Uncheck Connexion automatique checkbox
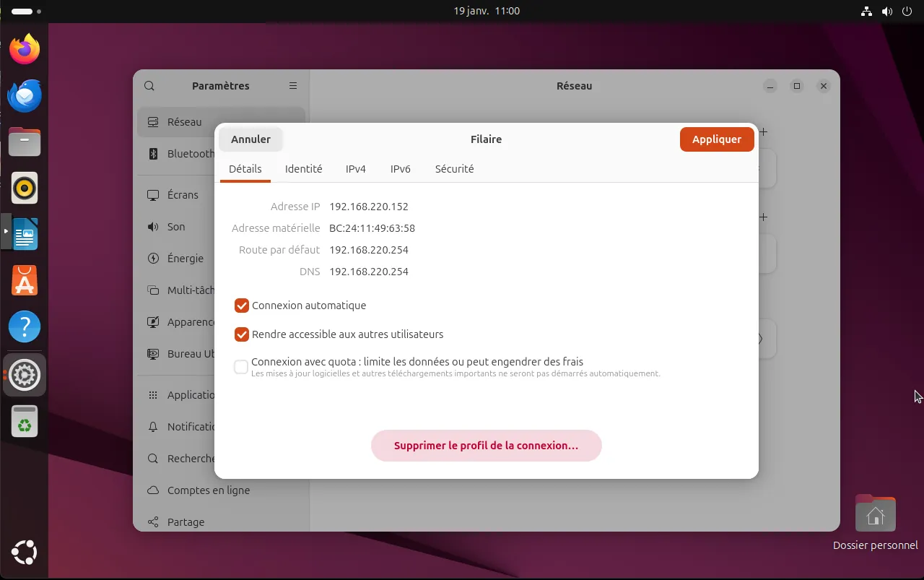Image resolution: width=924 pixels, height=580 pixels. (242, 306)
